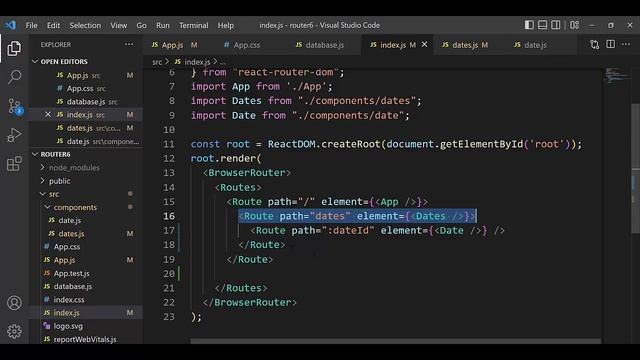The width and height of the screenshot is (640, 360).
Task: Open editor More Actions ellipsis
Action: [626, 44]
